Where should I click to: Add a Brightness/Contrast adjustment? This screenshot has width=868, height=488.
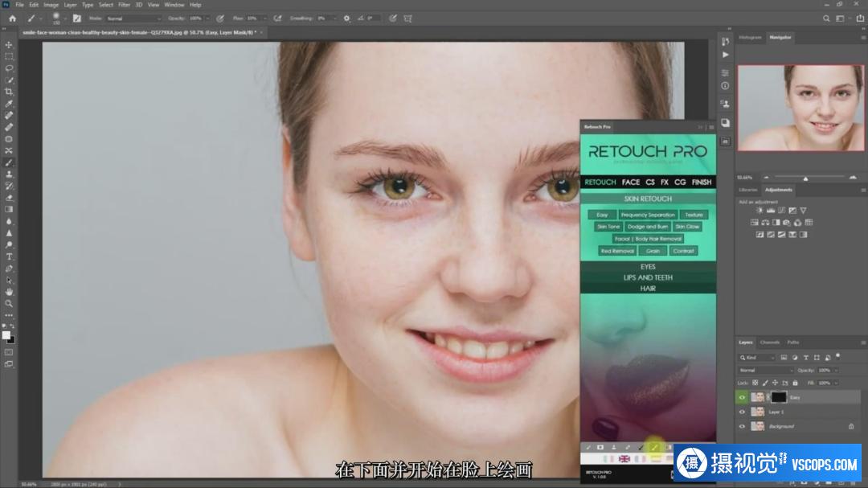759,211
